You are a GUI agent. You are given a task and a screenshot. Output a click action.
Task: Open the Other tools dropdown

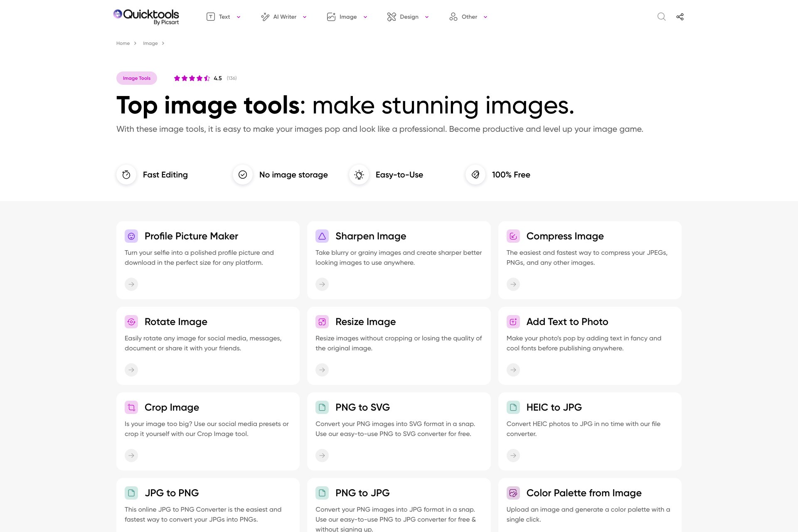[485, 17]
